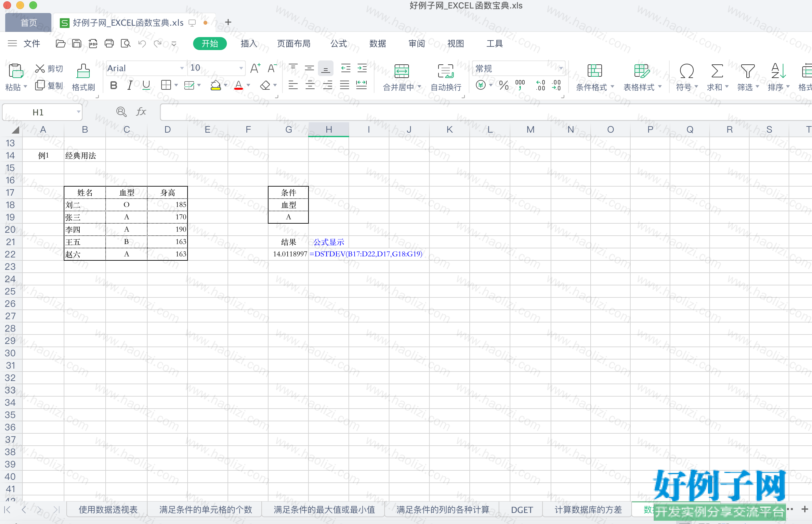The height and width of the screenshot is (524, 812).
Task: Add a new sheet with plus button
Action: pos(805,509)
